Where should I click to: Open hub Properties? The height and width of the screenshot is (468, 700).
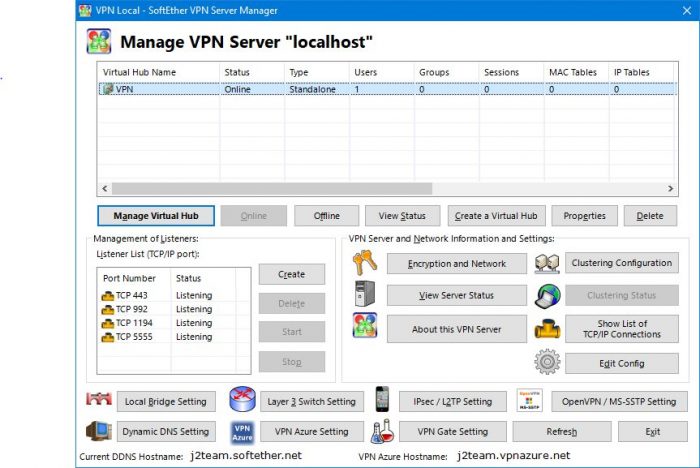click(x=584, y=216)
